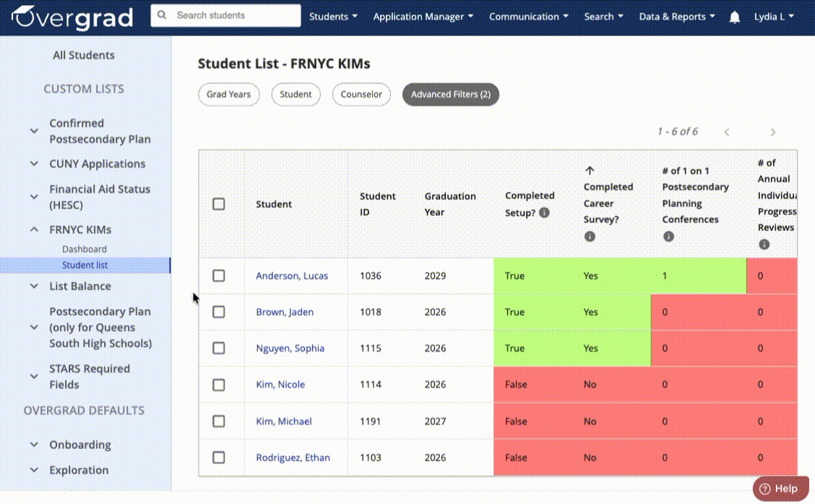Go to next page arrow
This screenshot has width=815, height=504.
pos(773,132)
